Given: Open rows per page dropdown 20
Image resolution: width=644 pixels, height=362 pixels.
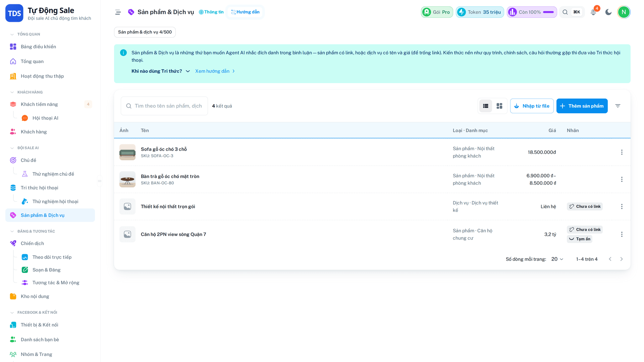Looking at the screenshot, I should tap(557, 259).
